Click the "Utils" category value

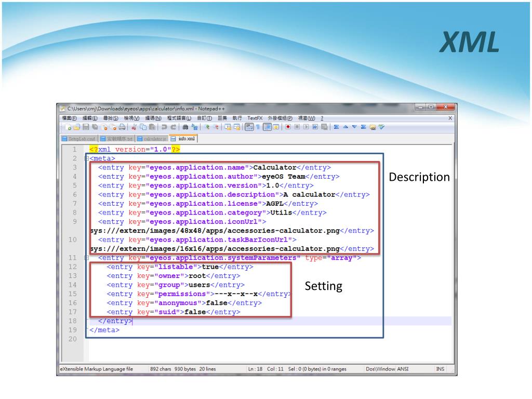pyautogui.click(x=281, y=212)
